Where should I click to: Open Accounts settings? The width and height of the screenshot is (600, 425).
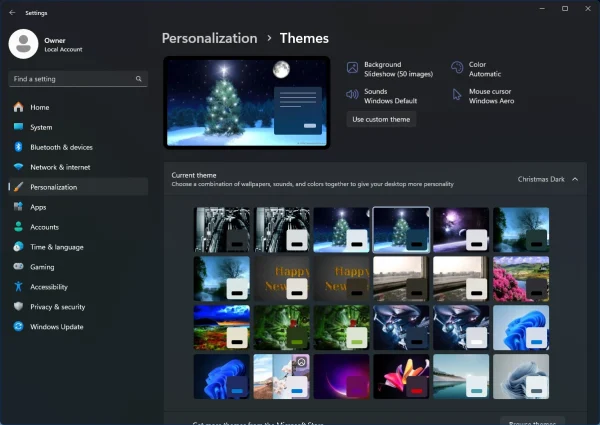(78, 227)
